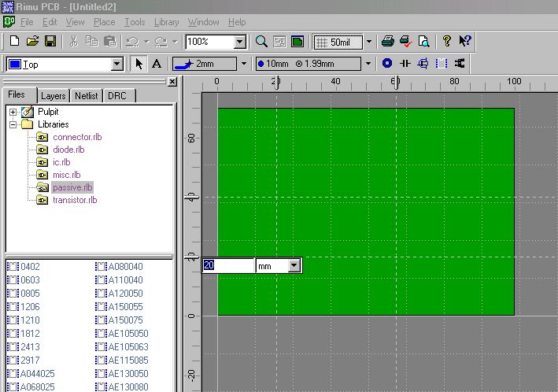Click the zoom-to-fit icon

click(x=279, y=42)
